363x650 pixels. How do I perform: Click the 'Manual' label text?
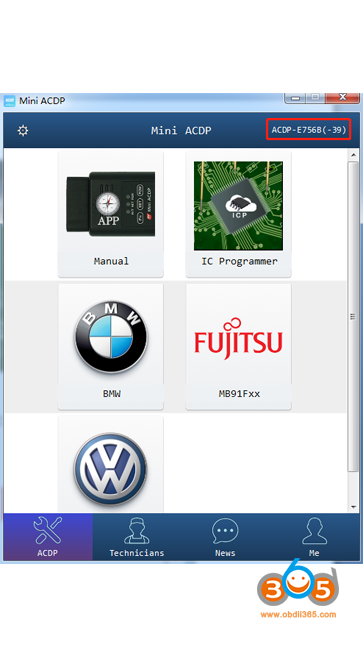pyautogui.click(x=111, y=261)
